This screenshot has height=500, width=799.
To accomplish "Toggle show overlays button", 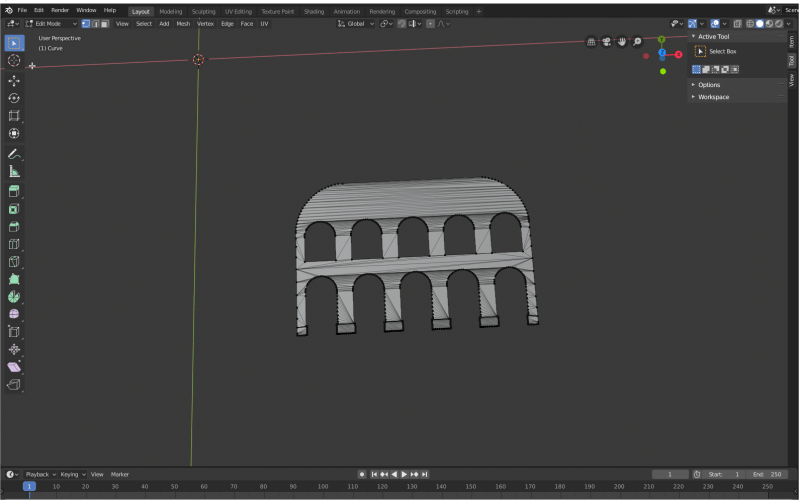I will click(x=715, y=23).
